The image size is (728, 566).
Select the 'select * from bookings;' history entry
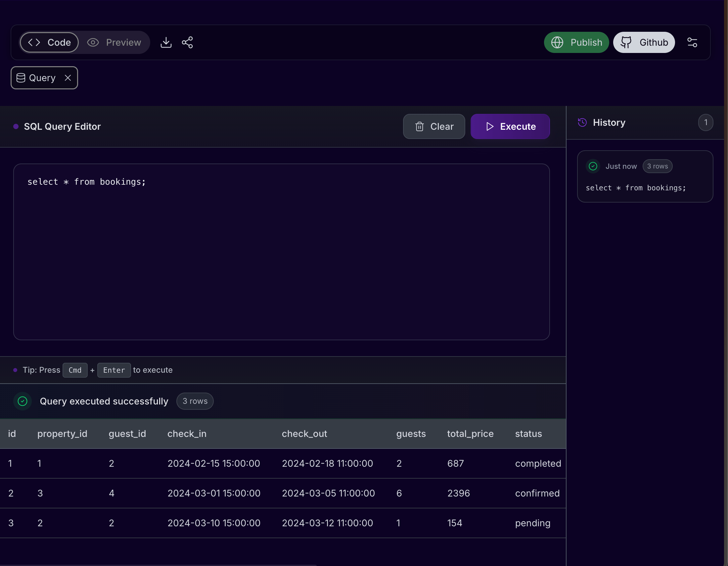click(x=645, y=176)
